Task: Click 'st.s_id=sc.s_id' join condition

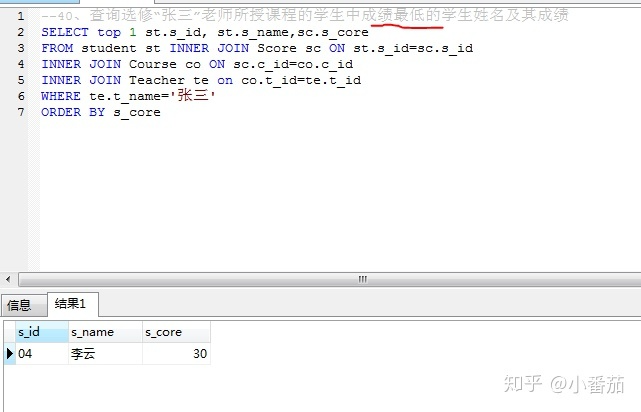Action: click(413, 49)
